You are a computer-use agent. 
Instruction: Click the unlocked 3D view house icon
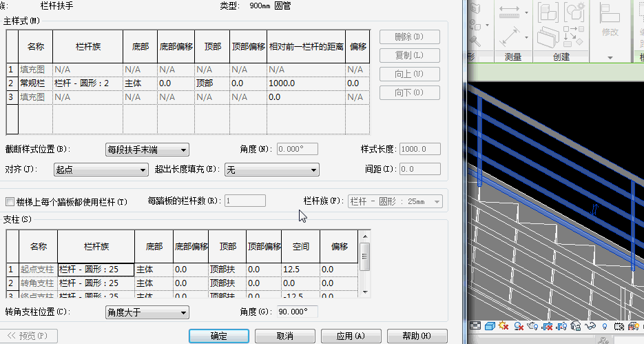pos(575,326)
